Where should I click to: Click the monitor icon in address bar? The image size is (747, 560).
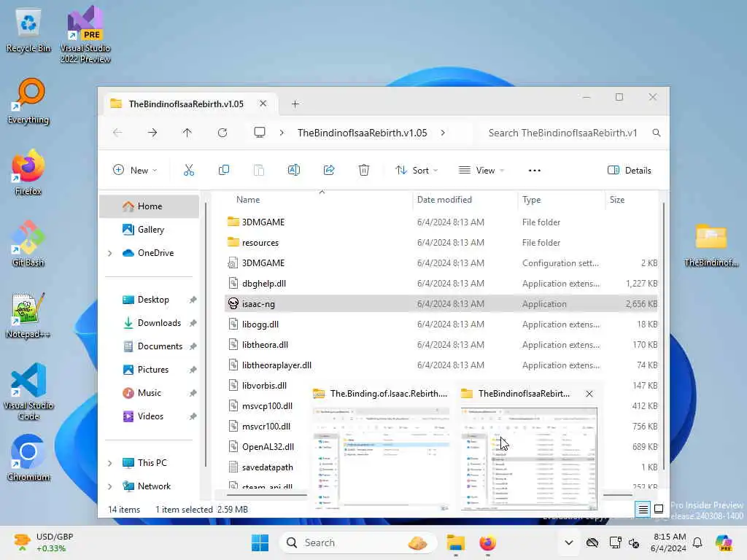[x=260, y=133]
